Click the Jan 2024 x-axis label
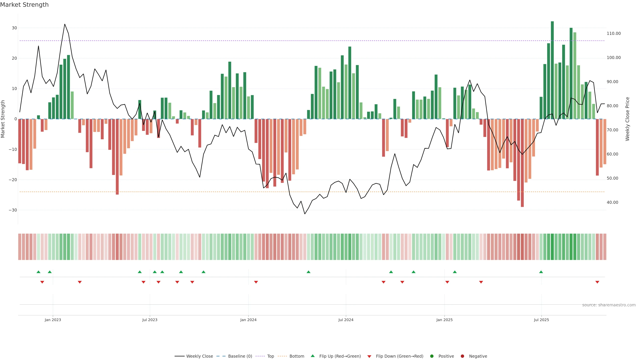Image resolution: width=644 pixels, height=362 pixels. 248,320
